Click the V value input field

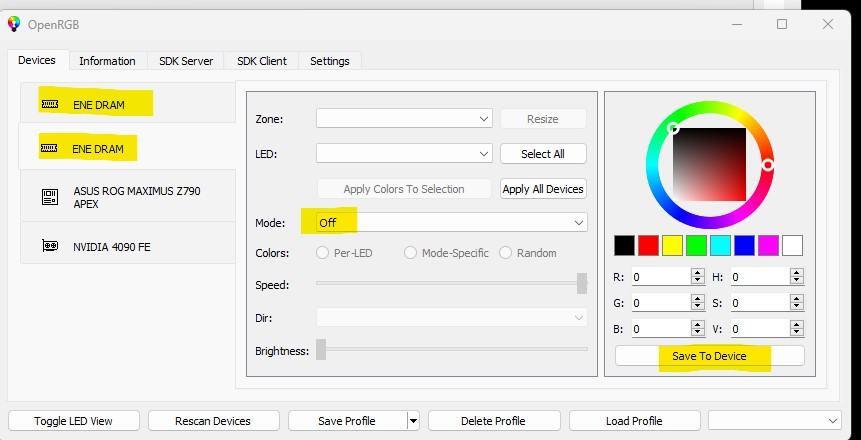click(x=761, y=328)
